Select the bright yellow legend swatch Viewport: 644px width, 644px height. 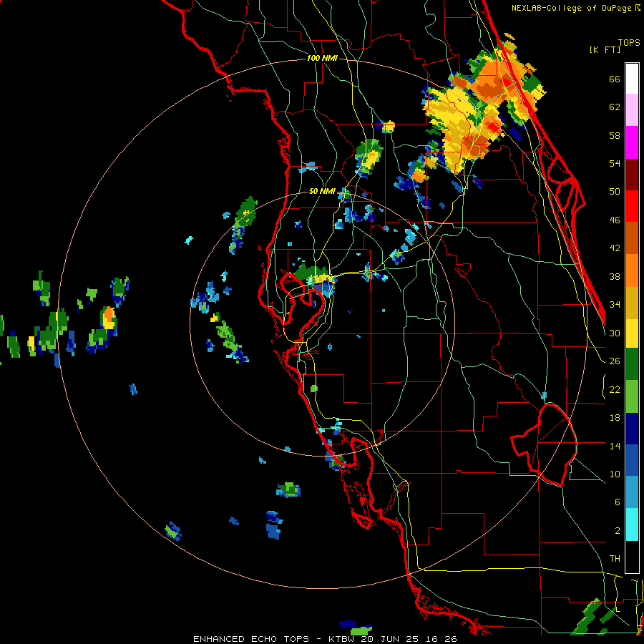pos(632,333)
